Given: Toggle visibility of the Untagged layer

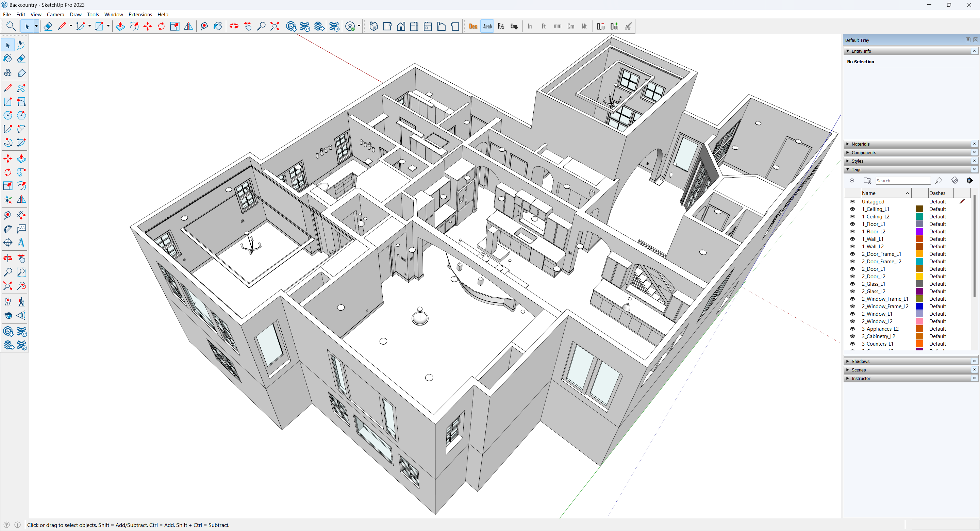Looking at the screenshot, I should (x=852, y=202).
